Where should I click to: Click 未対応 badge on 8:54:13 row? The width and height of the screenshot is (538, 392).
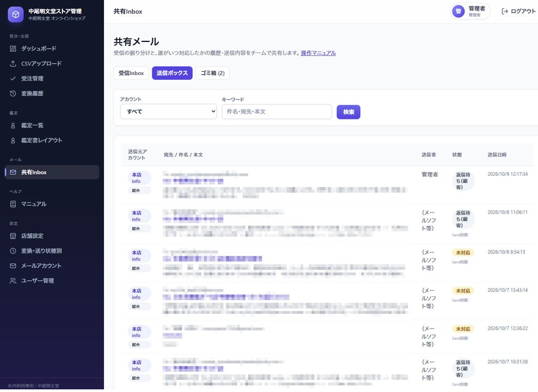(463, 253)
